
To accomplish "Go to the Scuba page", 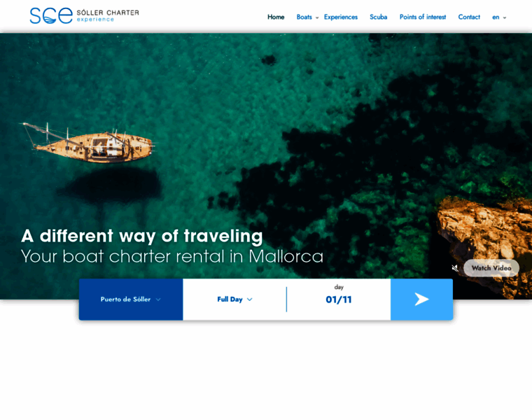I will tap(378, 17).
